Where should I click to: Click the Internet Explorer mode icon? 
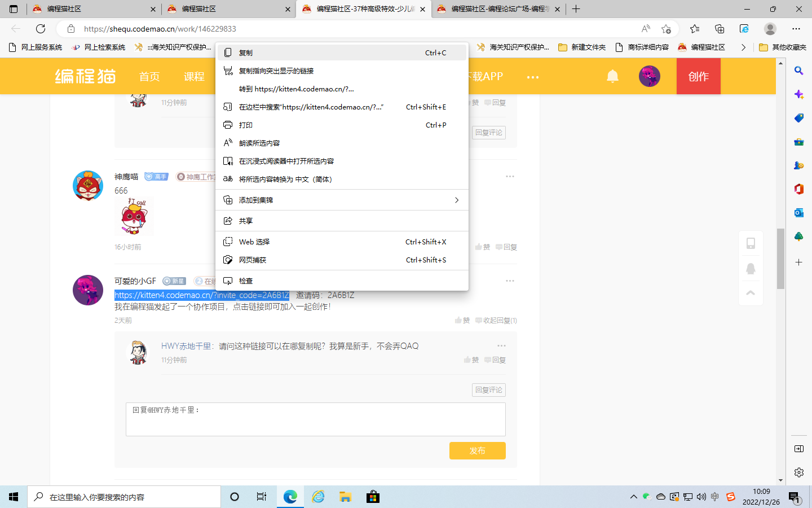(x=744, y=29)
